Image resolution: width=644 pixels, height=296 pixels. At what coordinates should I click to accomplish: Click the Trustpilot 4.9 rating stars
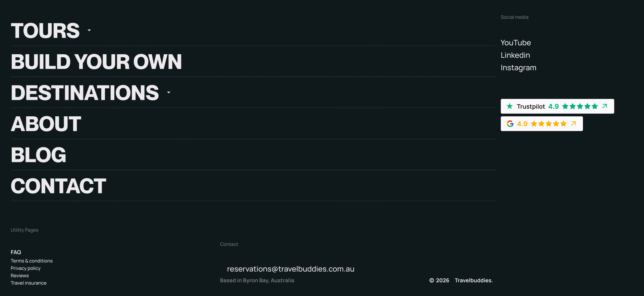coord(580,106)
